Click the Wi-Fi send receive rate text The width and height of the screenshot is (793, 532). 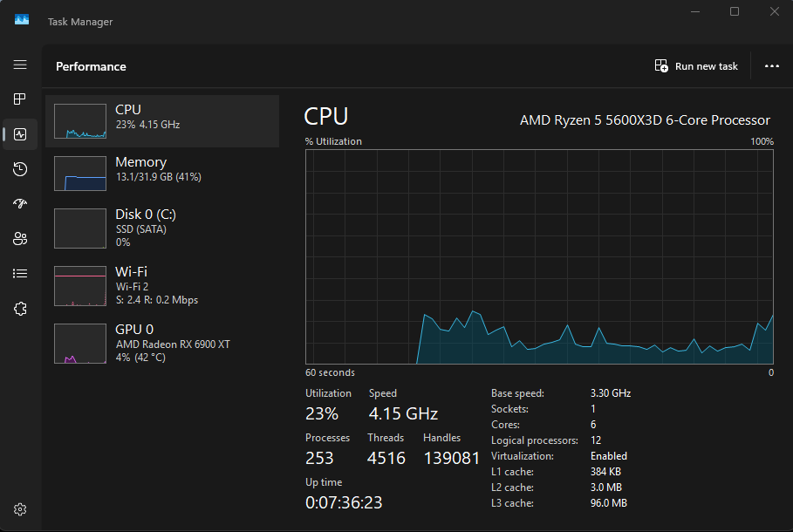tap(157, 300)
